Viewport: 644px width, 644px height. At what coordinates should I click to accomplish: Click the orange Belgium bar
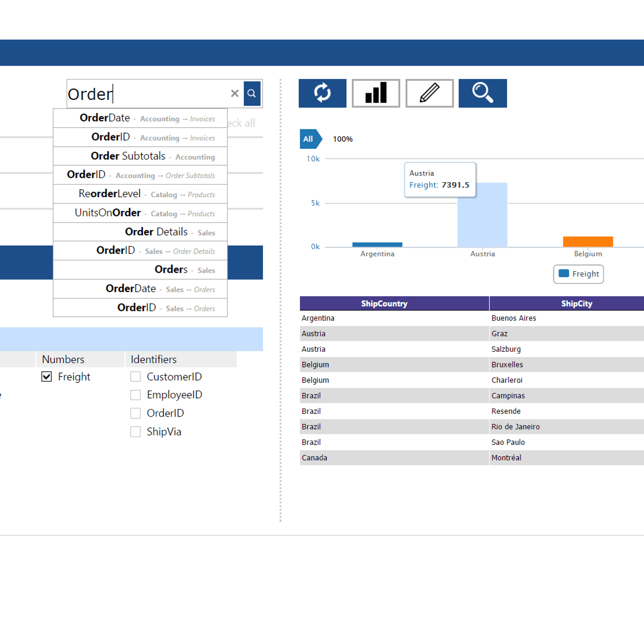click(x=588, y=242)
